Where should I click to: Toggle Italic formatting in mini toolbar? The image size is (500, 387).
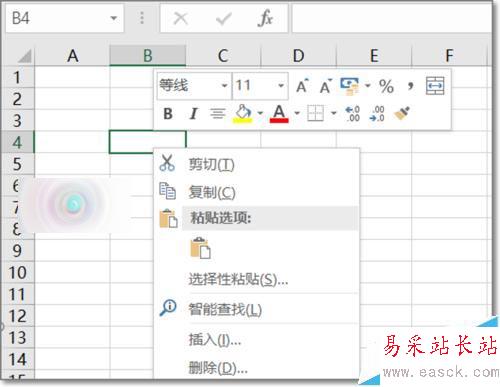point(193,114)
